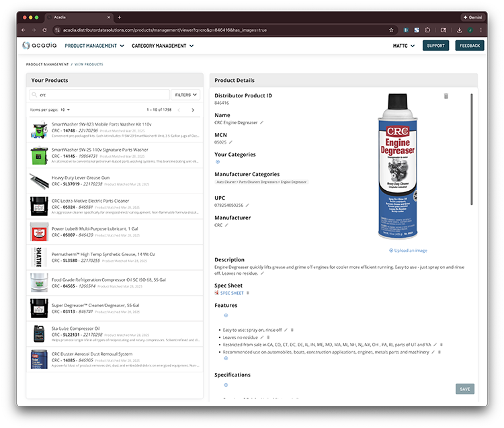The image size is (504, 428).
Task: Edit the Manufacturer CRC pencil icon
Action: [226, 225]
